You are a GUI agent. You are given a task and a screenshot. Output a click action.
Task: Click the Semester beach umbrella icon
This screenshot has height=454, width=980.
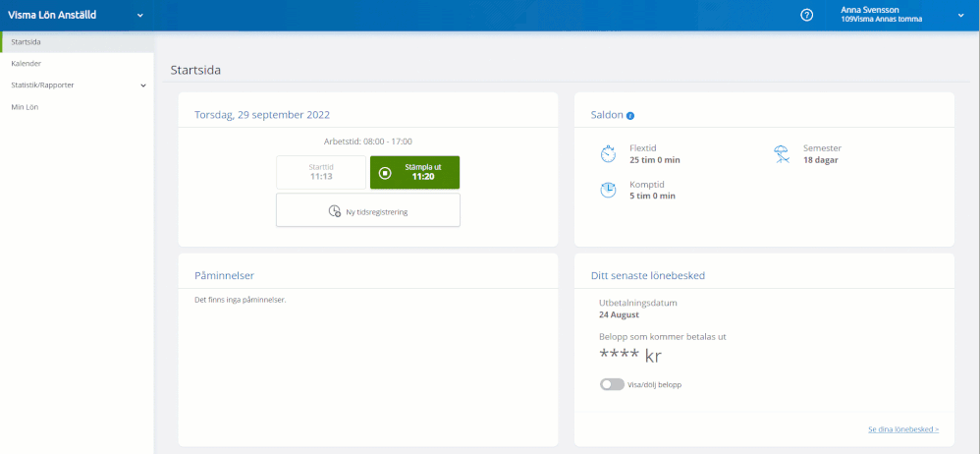(x=782, y=154)
